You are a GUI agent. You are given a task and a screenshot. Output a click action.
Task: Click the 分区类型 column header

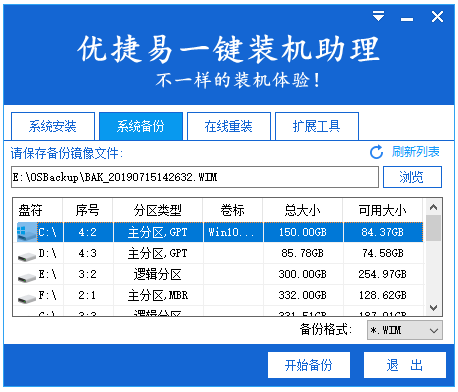158,210
